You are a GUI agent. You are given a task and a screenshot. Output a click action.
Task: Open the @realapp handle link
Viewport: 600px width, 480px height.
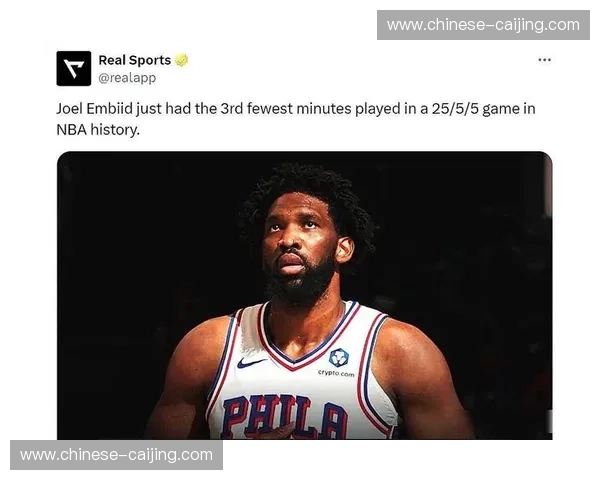(x=127, y=78)
